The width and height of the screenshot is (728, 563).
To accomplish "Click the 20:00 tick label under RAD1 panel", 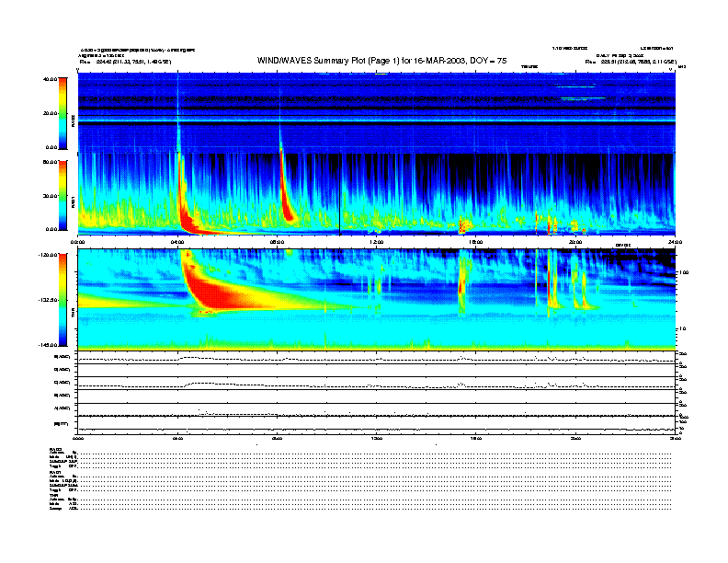I will coord(575,242).
